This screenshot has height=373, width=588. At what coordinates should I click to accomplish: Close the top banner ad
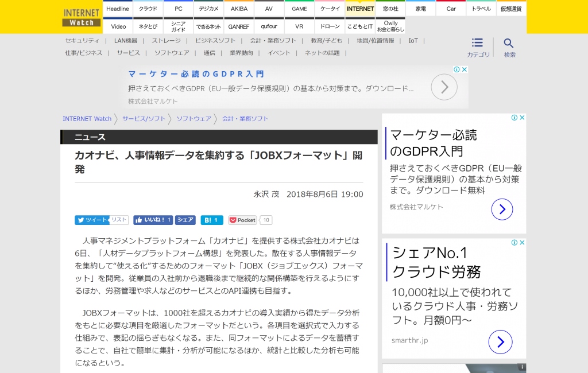(464, 69)
